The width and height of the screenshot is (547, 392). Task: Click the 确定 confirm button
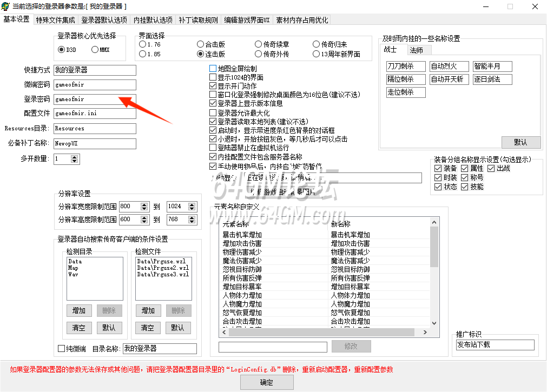pos(267,383)
